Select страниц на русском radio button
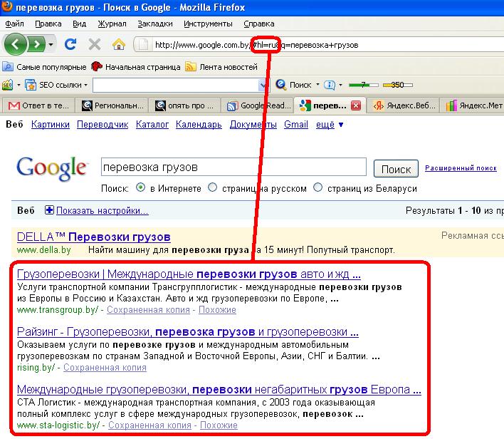504x439 pixels. tap(212, 187)
